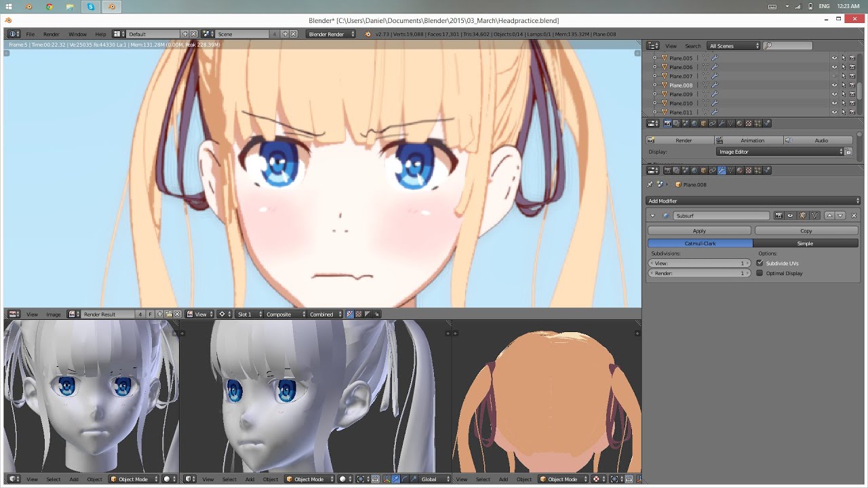Unlink Render Result with the X icon
868x488 pixels.
tap(177, 314)
